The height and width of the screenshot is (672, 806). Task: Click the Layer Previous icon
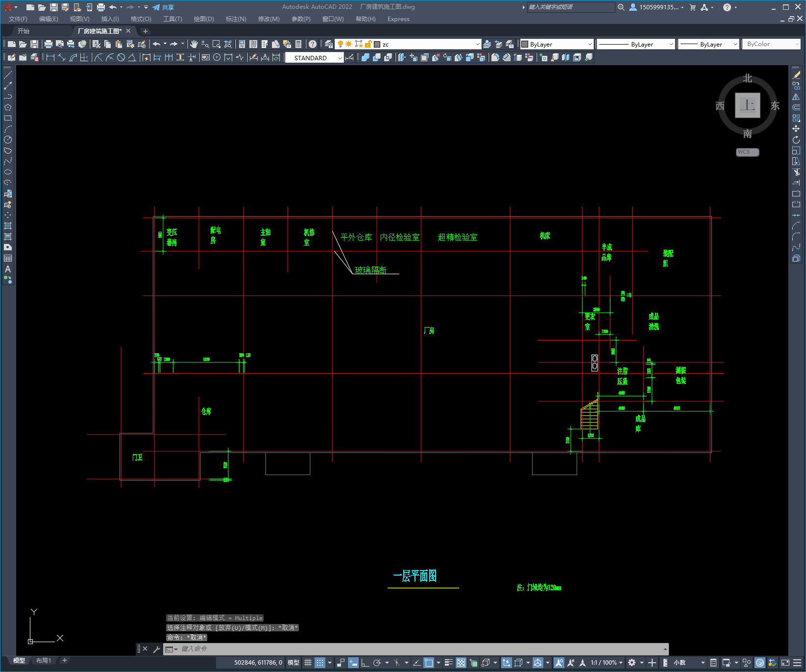click(498, 44)
